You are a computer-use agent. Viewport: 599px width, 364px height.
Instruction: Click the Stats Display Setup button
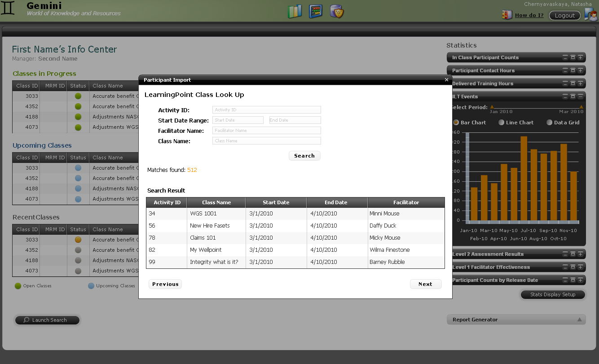553,294
